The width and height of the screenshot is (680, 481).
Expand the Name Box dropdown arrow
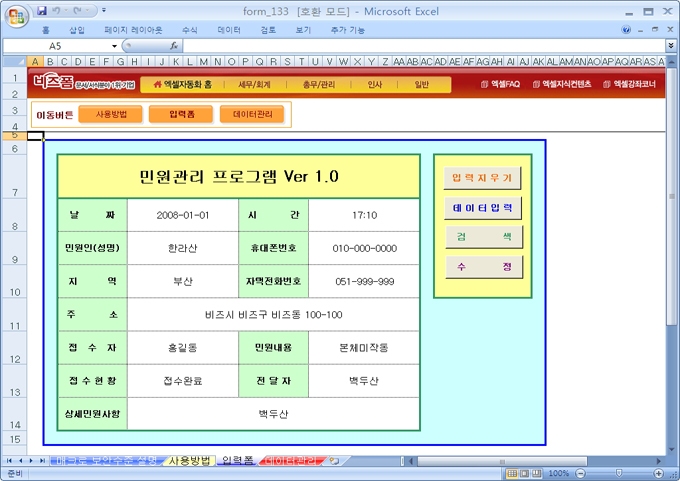[x=114, y=46]
